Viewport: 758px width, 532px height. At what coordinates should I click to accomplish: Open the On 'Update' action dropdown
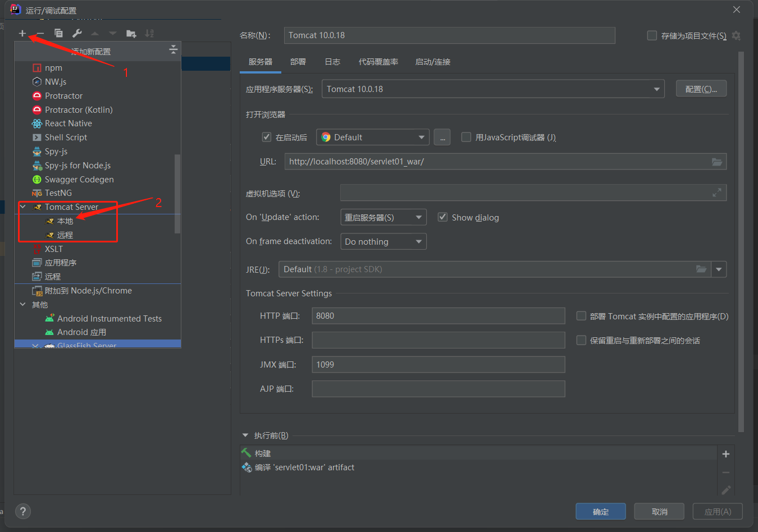(383, 217)
